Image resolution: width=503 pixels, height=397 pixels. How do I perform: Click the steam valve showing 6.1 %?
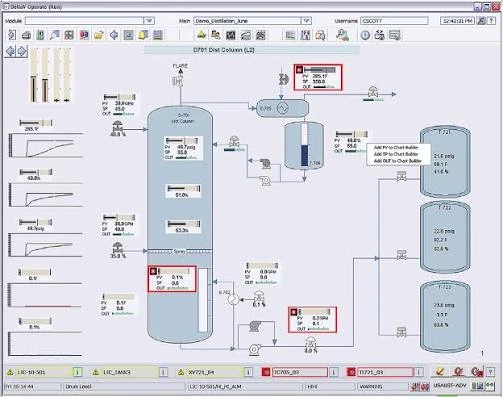click(259, 296)
